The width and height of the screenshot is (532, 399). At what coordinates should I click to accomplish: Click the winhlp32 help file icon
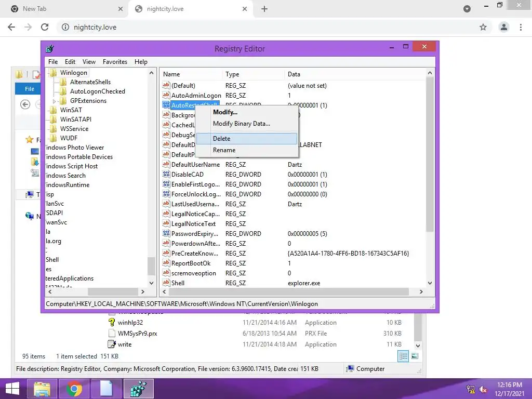point(112,322)
